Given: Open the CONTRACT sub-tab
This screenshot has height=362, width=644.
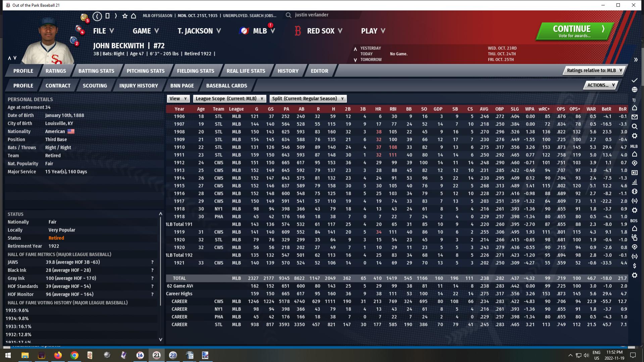Looking at the screenshot, I should click(x=58, y=86).
